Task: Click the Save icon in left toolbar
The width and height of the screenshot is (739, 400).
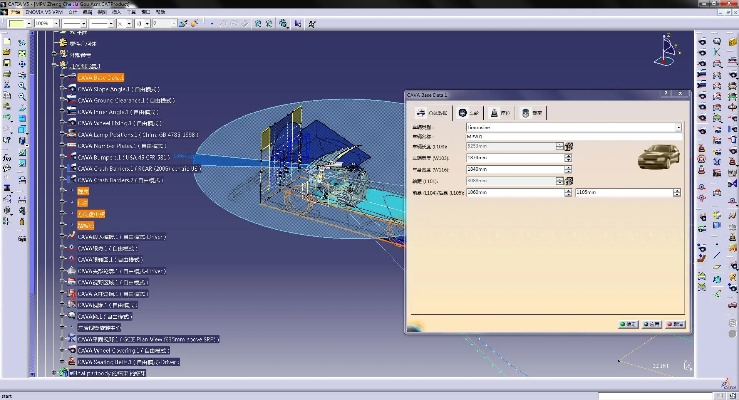Action: tap(7, 63)
